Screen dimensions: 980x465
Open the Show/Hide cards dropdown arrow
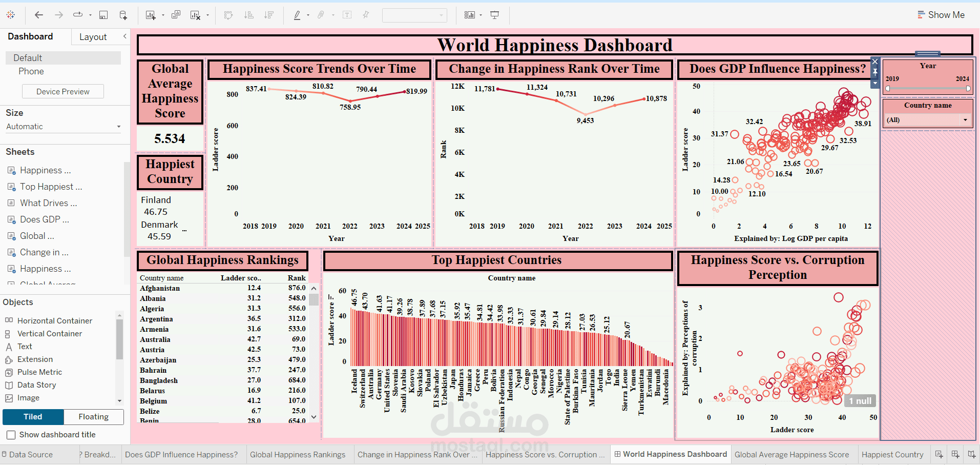tap(481, 15)
